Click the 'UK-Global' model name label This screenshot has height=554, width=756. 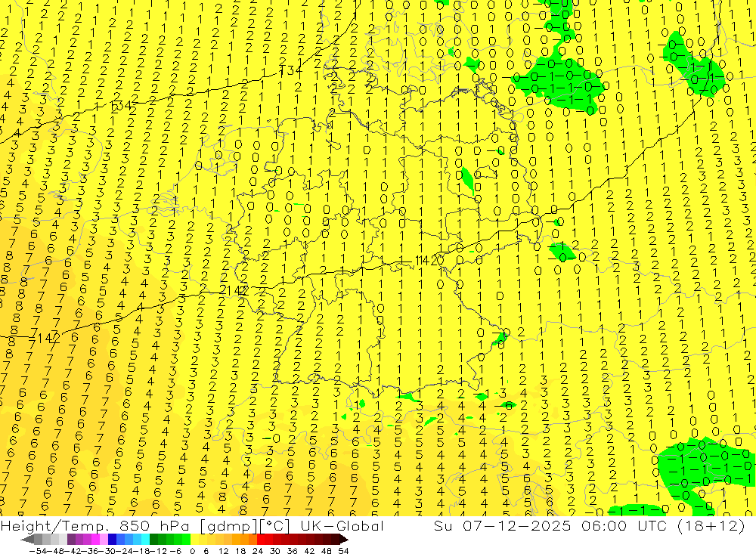coord(342,525)
